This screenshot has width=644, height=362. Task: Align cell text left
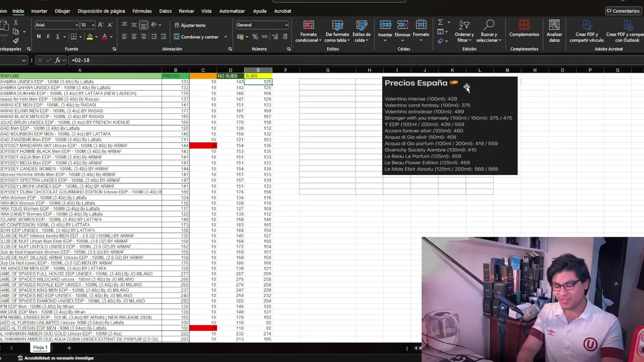click(124, 37)
